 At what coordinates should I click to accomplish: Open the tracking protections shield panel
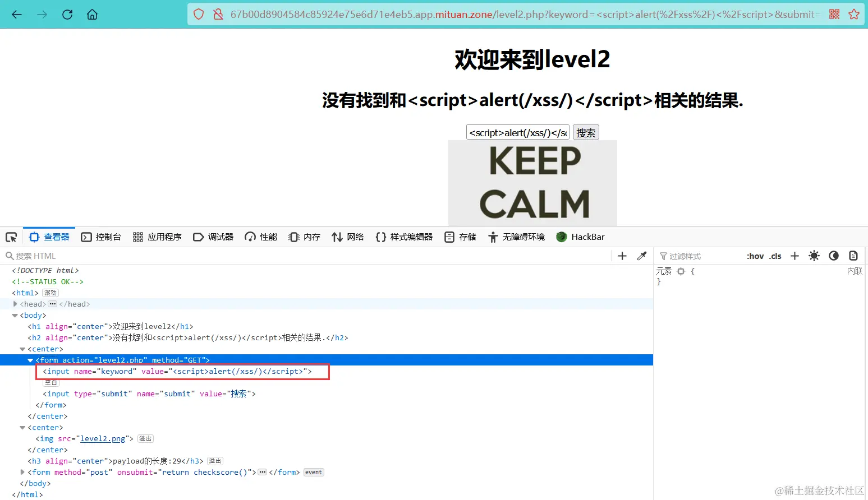[x=199, y=14]
